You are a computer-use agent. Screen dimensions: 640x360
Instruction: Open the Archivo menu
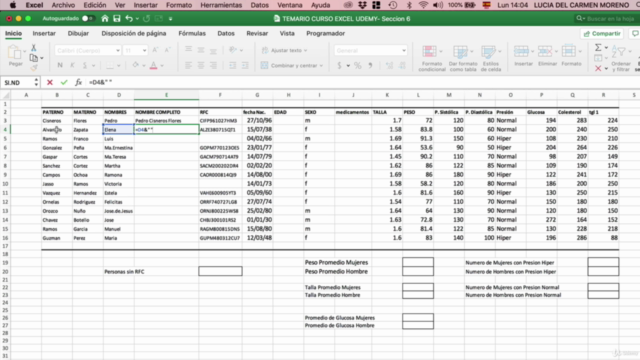click(x=63, y=5)
